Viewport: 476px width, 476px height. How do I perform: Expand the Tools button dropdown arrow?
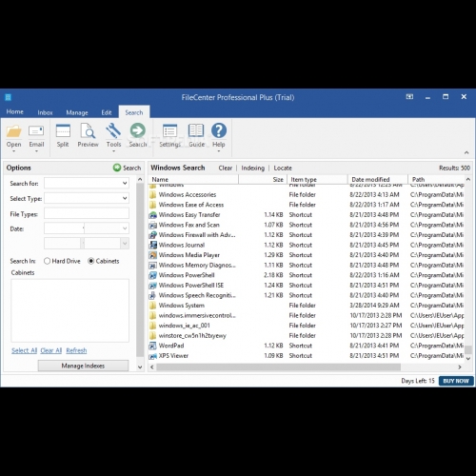113,151
